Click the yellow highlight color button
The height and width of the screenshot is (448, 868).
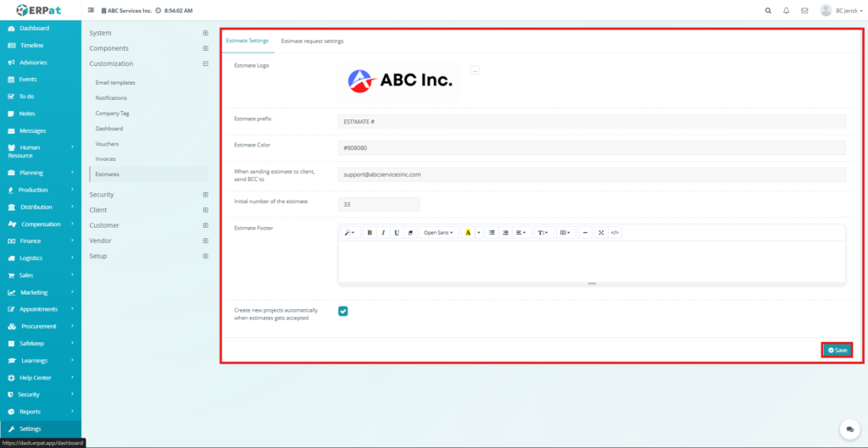point(468,232)
